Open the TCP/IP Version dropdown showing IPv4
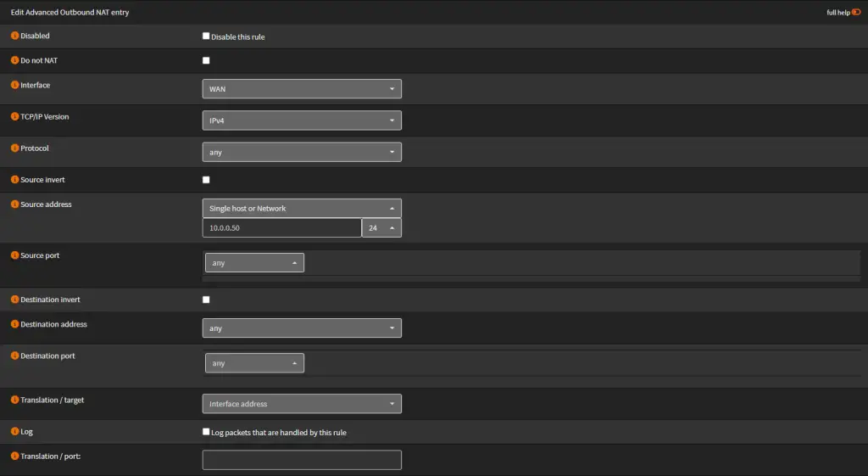This screenshot has height=476, width=868. pyautogui.click(x=301, y=120)
